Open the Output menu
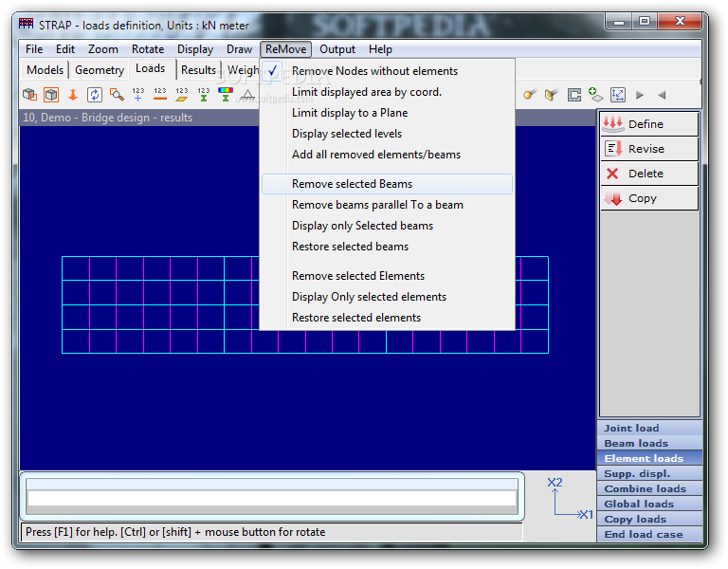This screenshot has height=569, width=728. [337, 49]
